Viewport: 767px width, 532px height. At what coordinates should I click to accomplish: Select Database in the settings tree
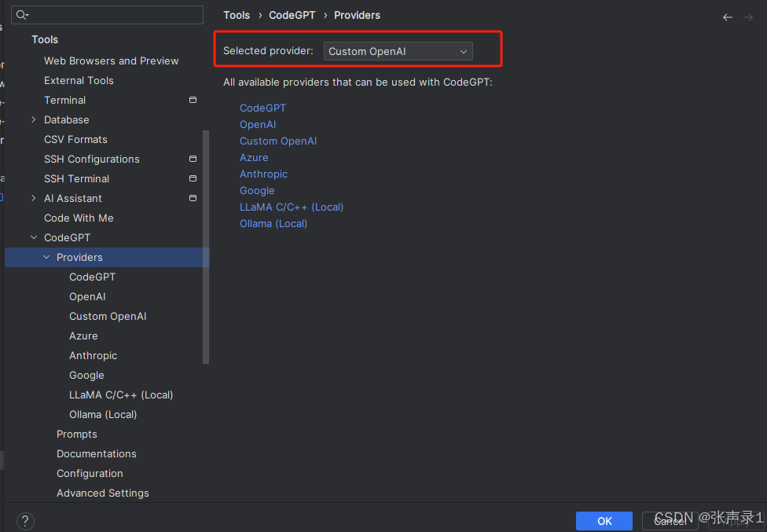[67, 119]
